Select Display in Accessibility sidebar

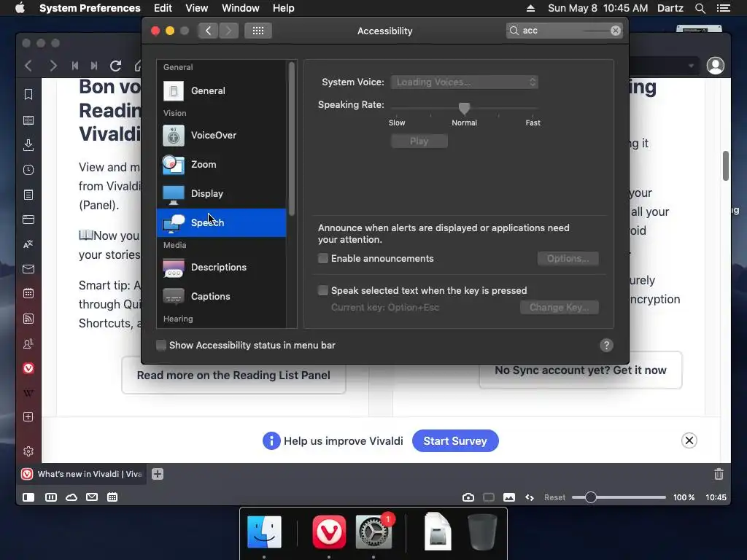point(222,193)
